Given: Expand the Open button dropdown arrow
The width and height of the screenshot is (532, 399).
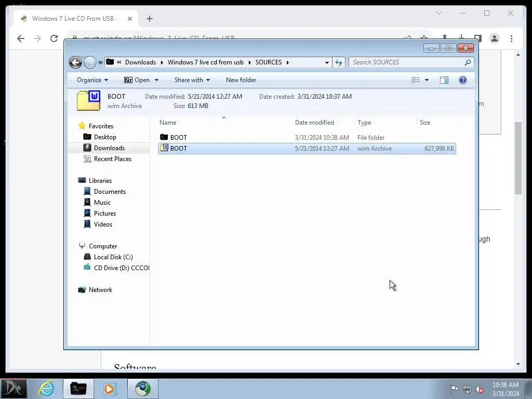Looking at the screenshot, I should click(x=156, y=80).
